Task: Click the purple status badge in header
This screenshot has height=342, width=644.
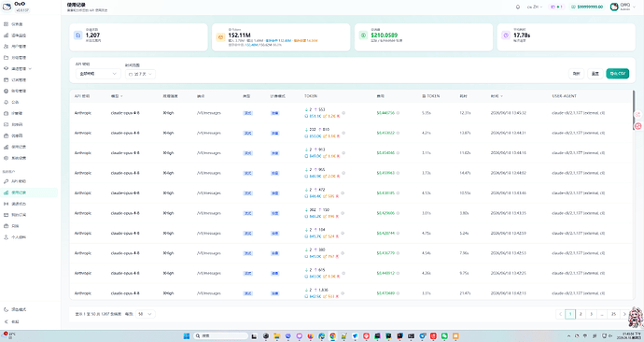Action: (x=556, y=7)
